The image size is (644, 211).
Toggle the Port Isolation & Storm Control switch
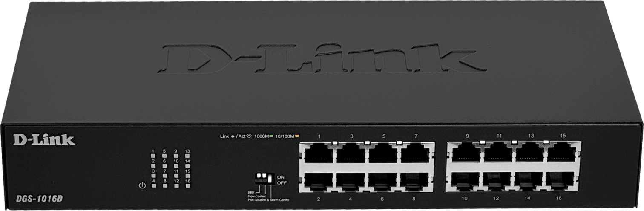pos(270,179)
